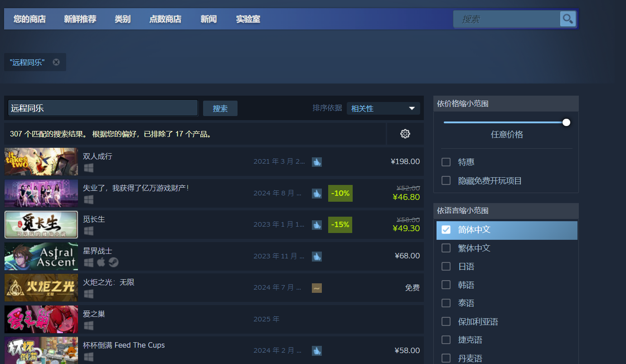Image resolution: width=626 pixels, height=364 pixels.
Task: Check the 捷克语 language filter
Action: 446,340
